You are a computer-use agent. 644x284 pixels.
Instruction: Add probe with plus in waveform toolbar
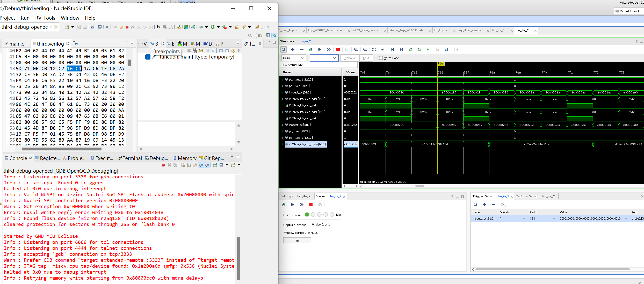coord(293,49)
